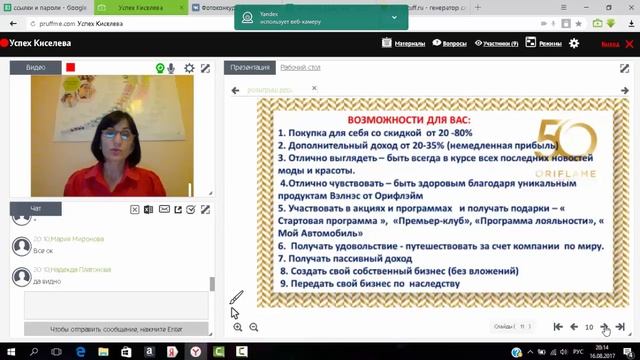Show Участники list

pyautogui.click(x=496, y=43)
